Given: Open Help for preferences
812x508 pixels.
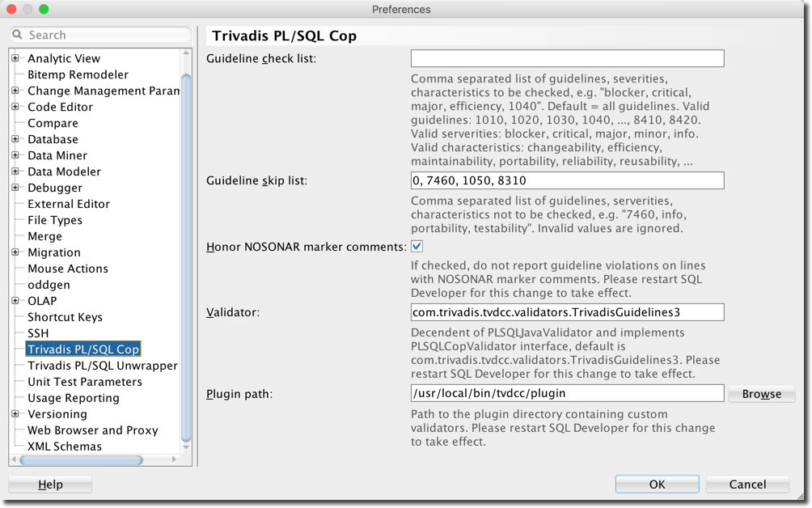Looking at the screenshot, I should tap(50, 485).
